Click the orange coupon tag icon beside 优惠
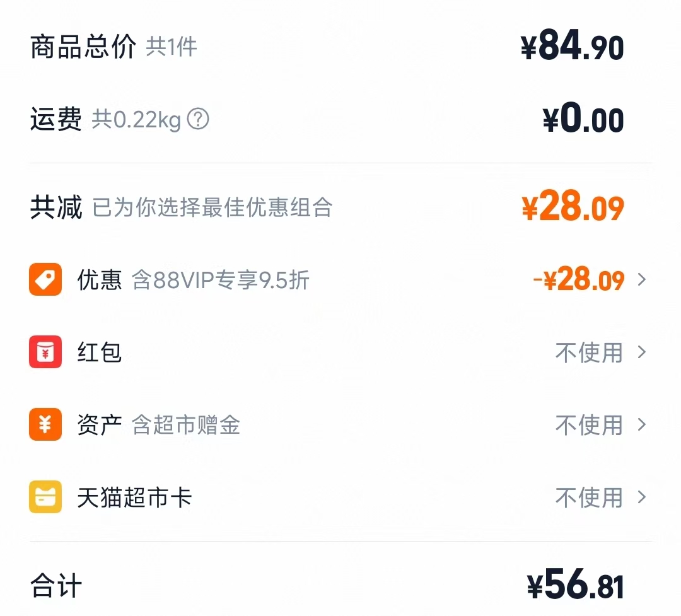Viewport: 681px width, 616px height. [x=45, y=280]
